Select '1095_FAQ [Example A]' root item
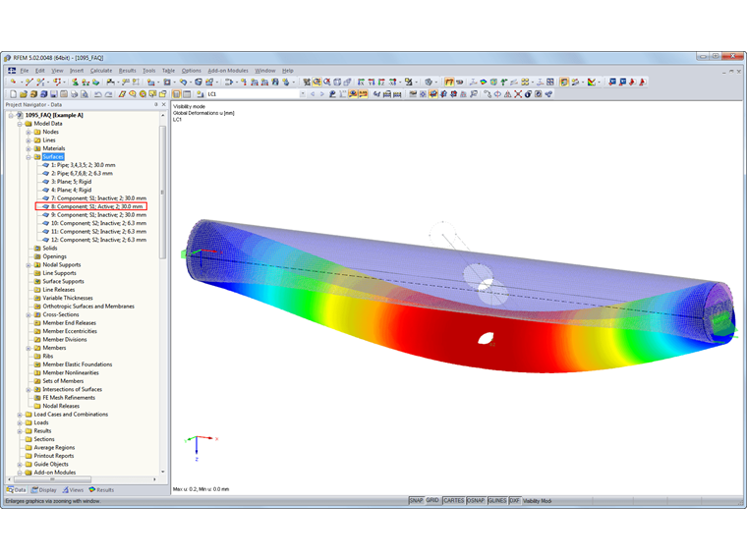The height and width of the screenshot is (560, 747). pyautogui.click(x=54, y=115)
